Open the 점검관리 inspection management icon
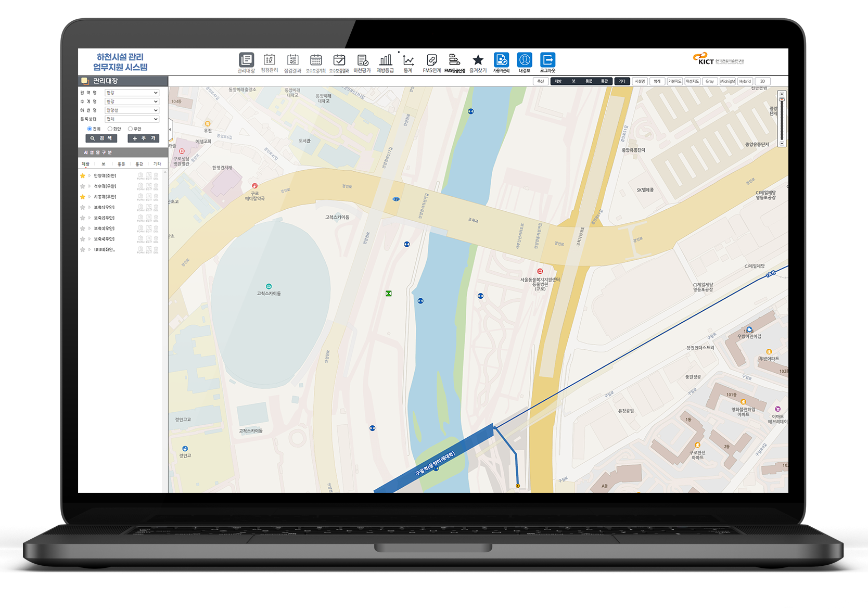The image size is (868, 609). [x=269, y=60]
